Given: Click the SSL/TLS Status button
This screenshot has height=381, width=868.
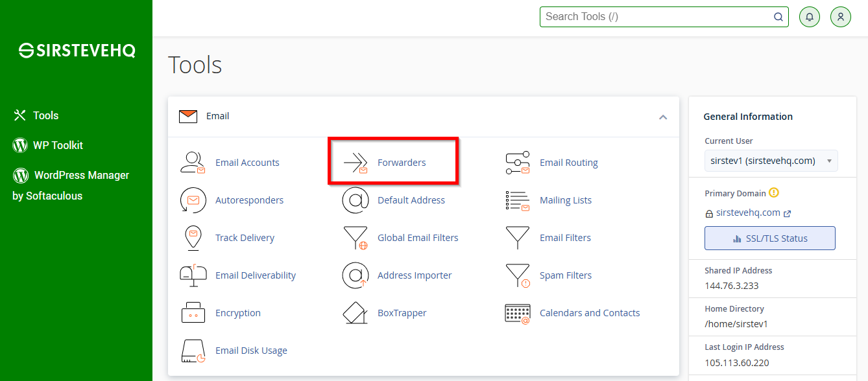Looking at the screenshot, I should [x=769, y=238].
